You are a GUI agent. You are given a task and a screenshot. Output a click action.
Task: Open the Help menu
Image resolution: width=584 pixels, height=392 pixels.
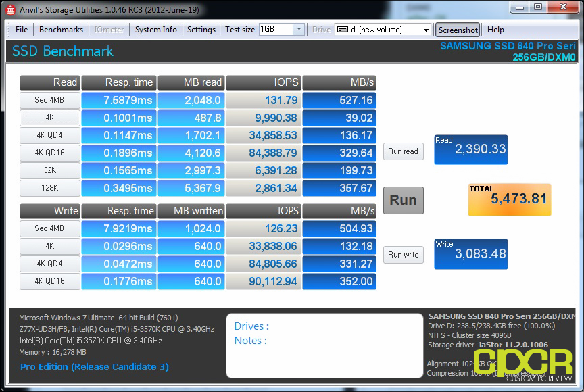(495, 30)
